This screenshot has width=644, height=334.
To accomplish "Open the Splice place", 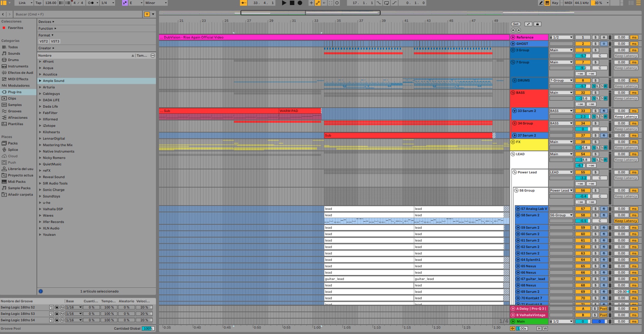I will [x=13, y=150].
